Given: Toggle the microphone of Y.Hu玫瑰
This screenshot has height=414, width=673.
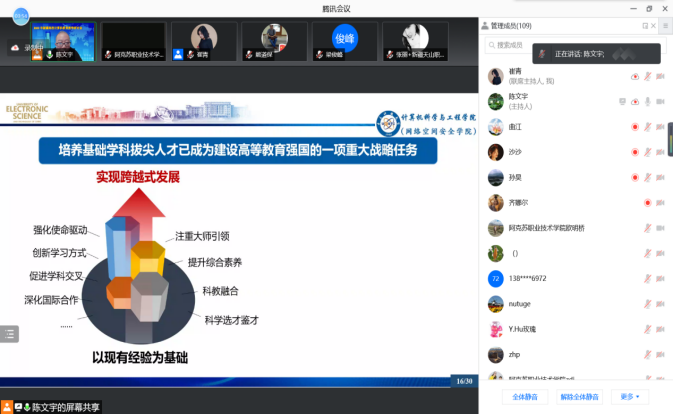Looking at the screenshot, I should tap(648, 329).
